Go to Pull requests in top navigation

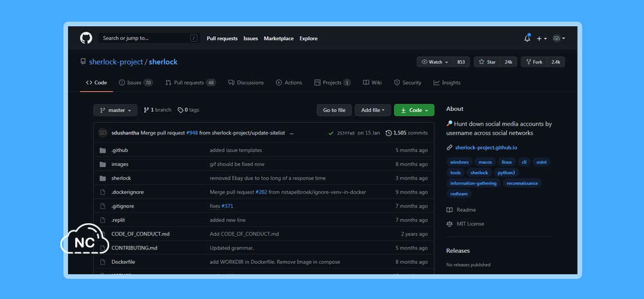(222, 39)
